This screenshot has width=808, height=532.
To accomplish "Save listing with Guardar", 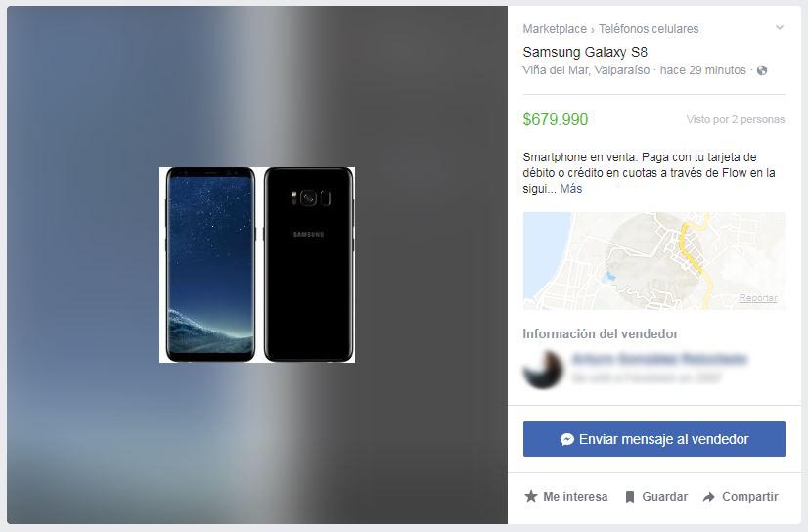I will coord(656,497).
